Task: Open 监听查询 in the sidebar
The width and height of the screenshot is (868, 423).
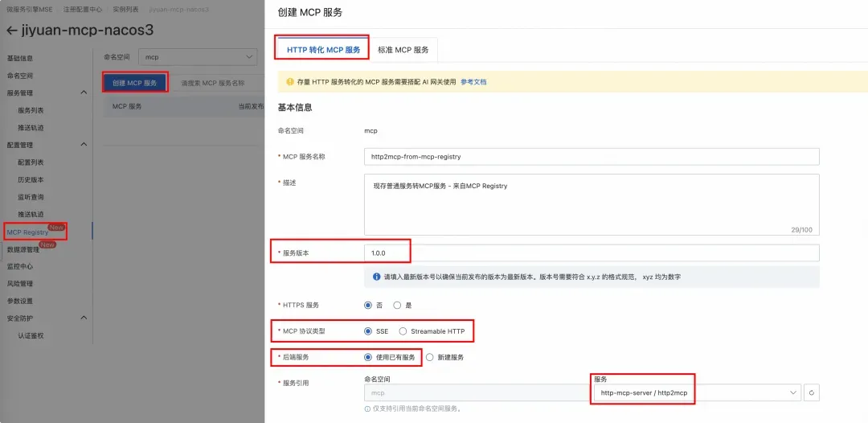Action: 31,196
